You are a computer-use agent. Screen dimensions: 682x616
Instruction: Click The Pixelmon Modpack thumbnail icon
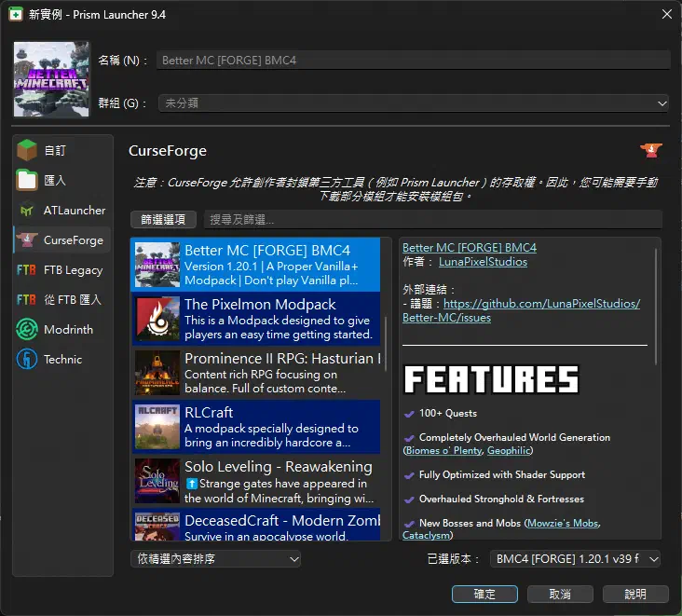coord(157,319)
